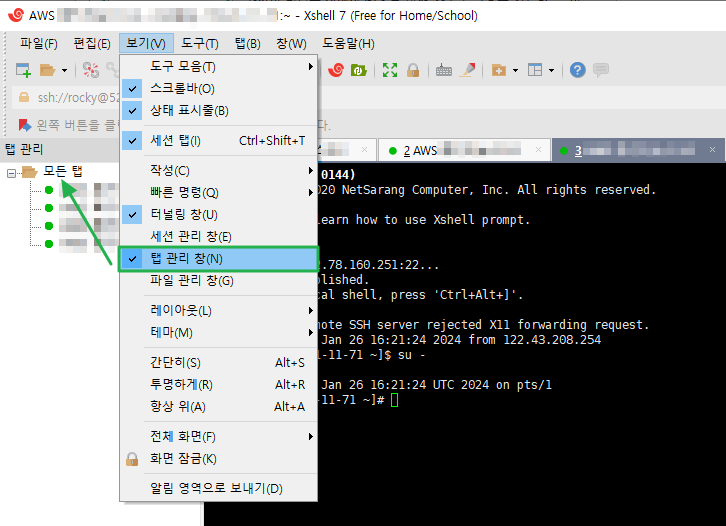Open the 도구(T) menu
Image resolution: width=726 pixels, height=526 pixels.
(200, 44)
